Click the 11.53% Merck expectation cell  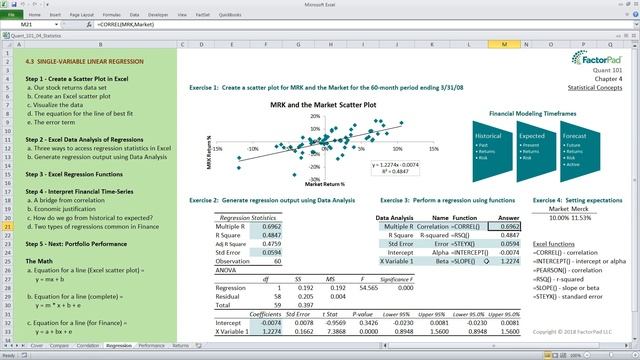point(580,218)
